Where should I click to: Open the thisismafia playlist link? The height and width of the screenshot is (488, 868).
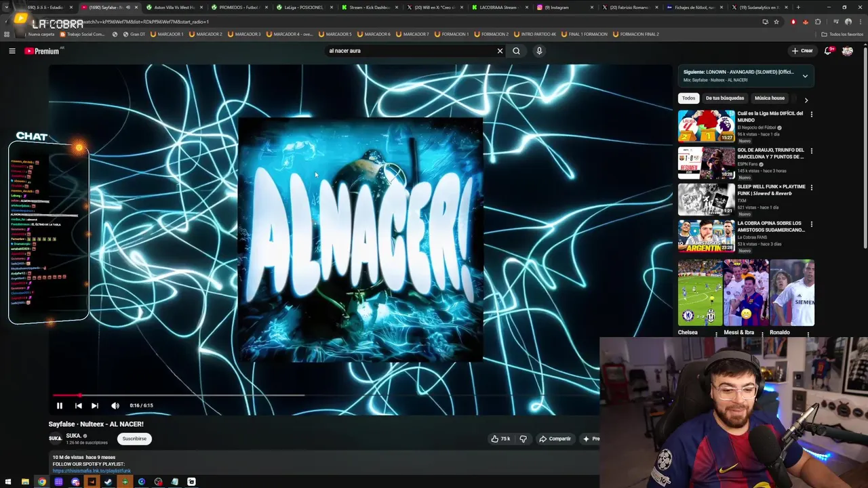click(92, 470)
